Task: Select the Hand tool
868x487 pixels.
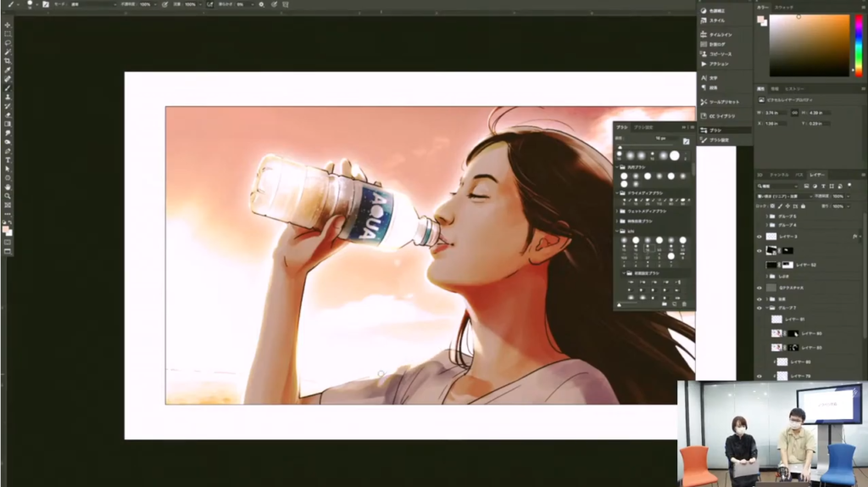Action: click(x=8, y=187)
